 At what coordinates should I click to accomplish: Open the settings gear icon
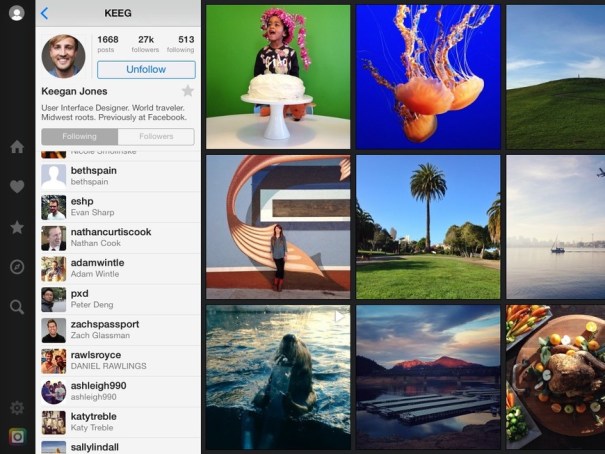(17, 408)
